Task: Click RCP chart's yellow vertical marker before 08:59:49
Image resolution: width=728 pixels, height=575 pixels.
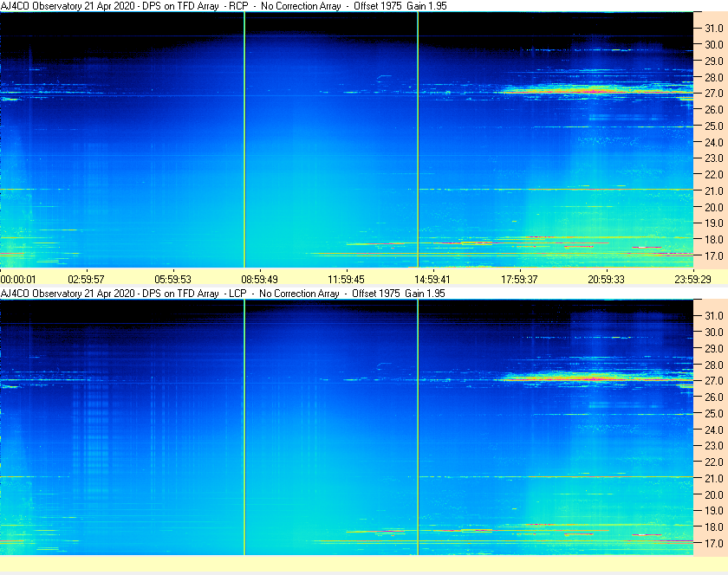Action: (244, 139)
